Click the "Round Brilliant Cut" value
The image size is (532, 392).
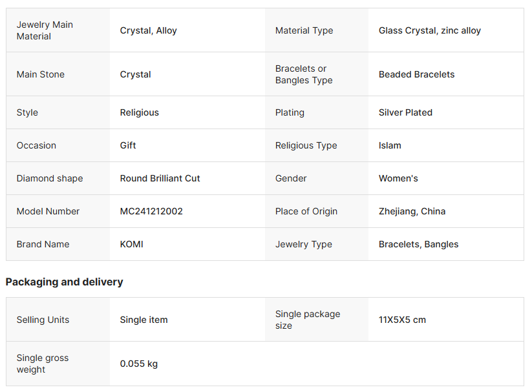(x=160, y=178)
